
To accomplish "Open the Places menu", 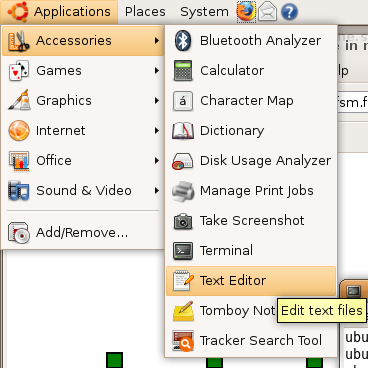I will (145, 12).
